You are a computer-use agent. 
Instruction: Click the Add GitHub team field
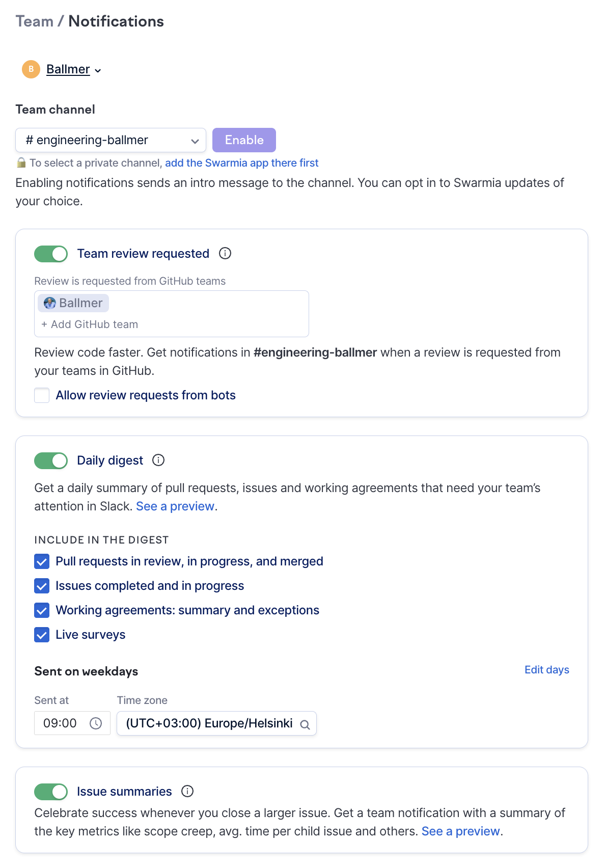[x=95, y=324]
